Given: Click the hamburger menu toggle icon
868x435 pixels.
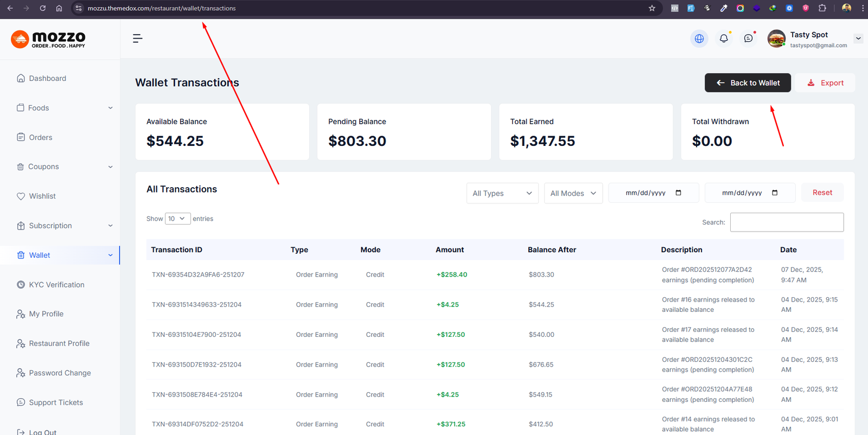Looking at the screenshot, I should point(137,39).
